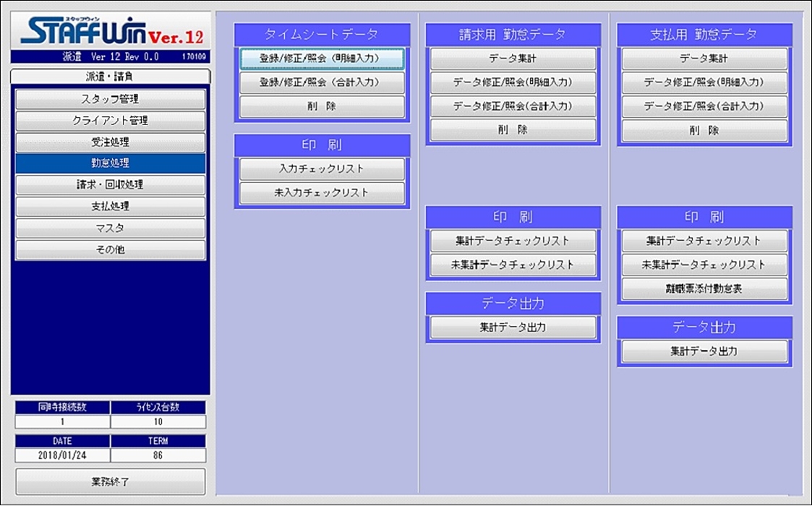Open スタッフ管理 in the left menu
Image resolution: width=812 pixels, height=506 pixels.
111,99
